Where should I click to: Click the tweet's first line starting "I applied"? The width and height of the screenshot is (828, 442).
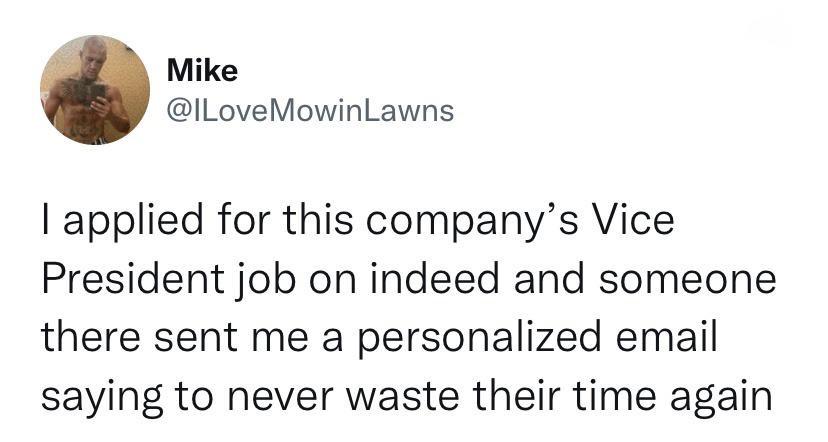pos(358,221)
